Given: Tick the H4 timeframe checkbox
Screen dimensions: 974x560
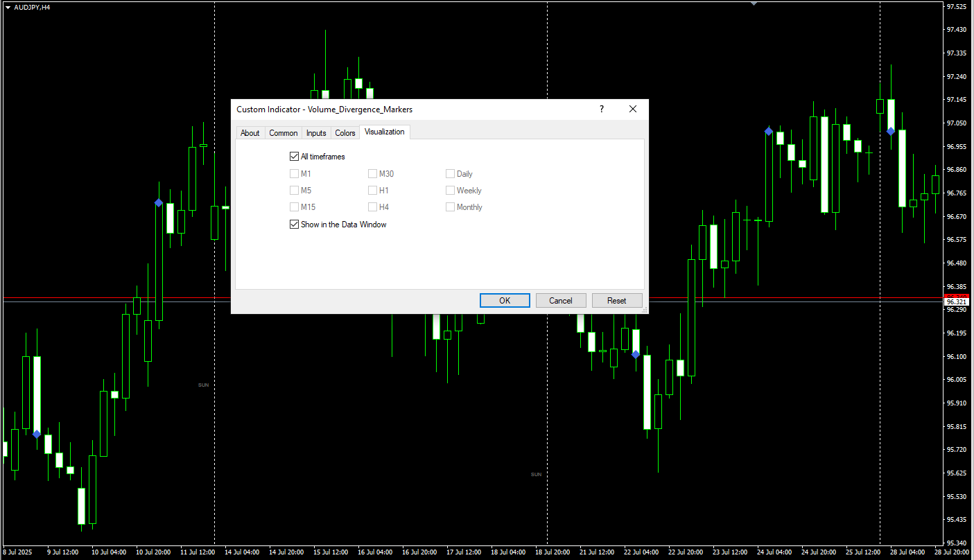Looking at the screenshot, I should tap(373, 207).
